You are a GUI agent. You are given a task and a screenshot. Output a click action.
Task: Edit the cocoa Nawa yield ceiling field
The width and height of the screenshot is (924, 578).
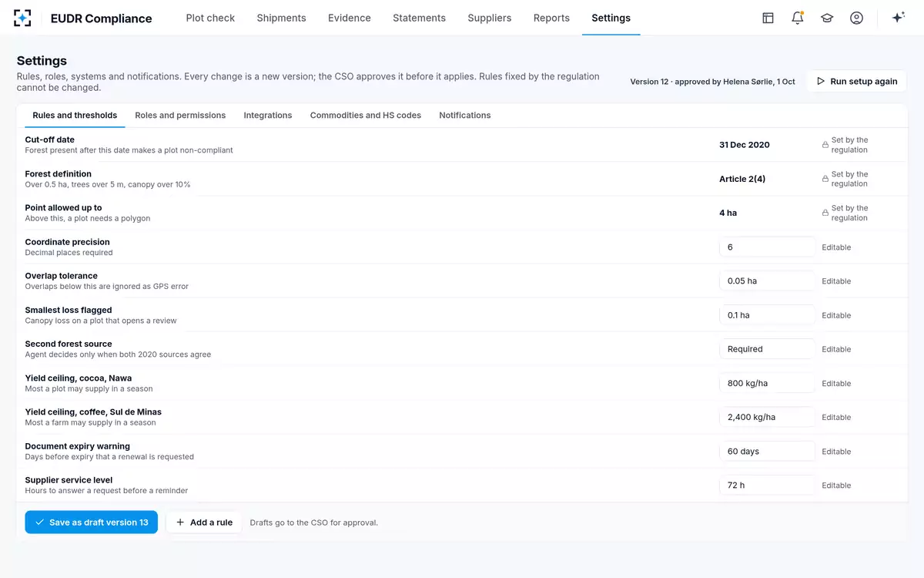(x=767, y=383)
